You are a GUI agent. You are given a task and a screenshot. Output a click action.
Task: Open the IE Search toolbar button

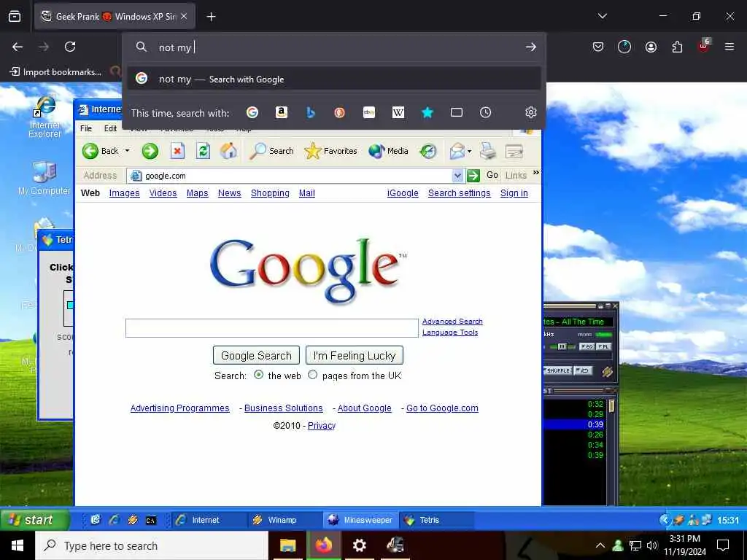271,151
